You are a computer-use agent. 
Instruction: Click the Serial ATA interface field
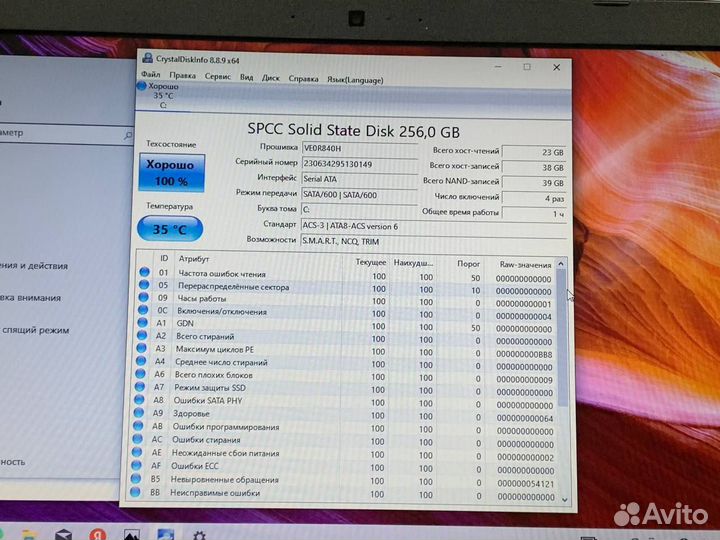click(x=359, y=180)
